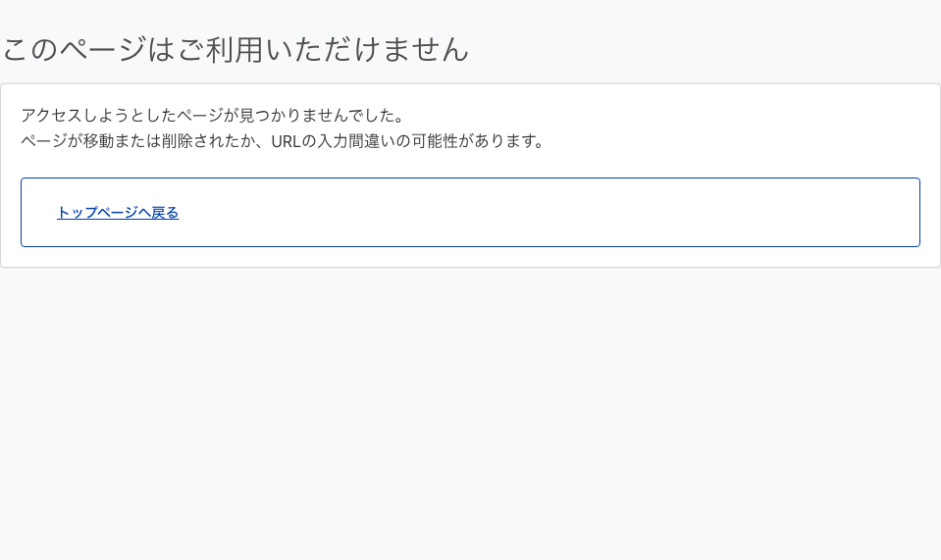941x560 pixels.
Task: Click いただけません in the heading
Action: click(x=368, y=49)
